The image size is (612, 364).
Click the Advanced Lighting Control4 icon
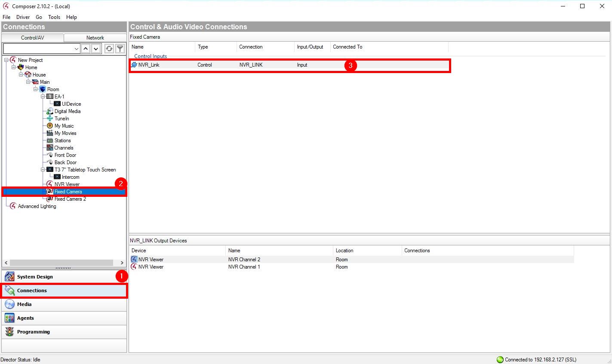[13, 206]
